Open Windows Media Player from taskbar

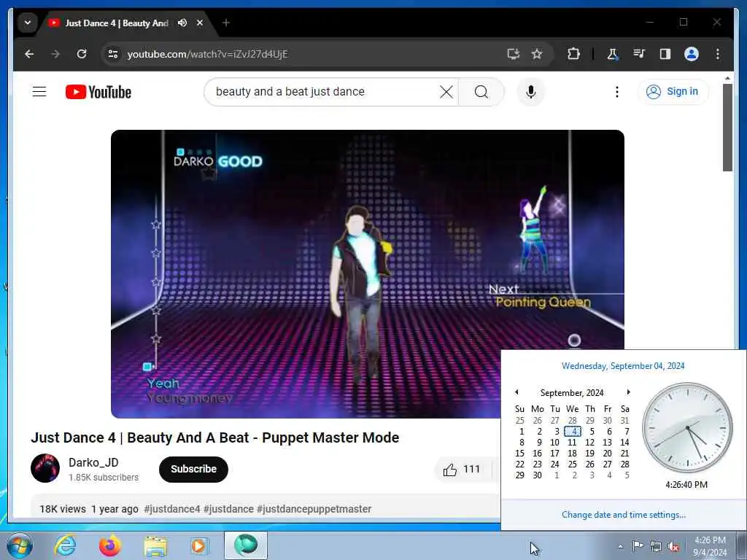(200, 545)
